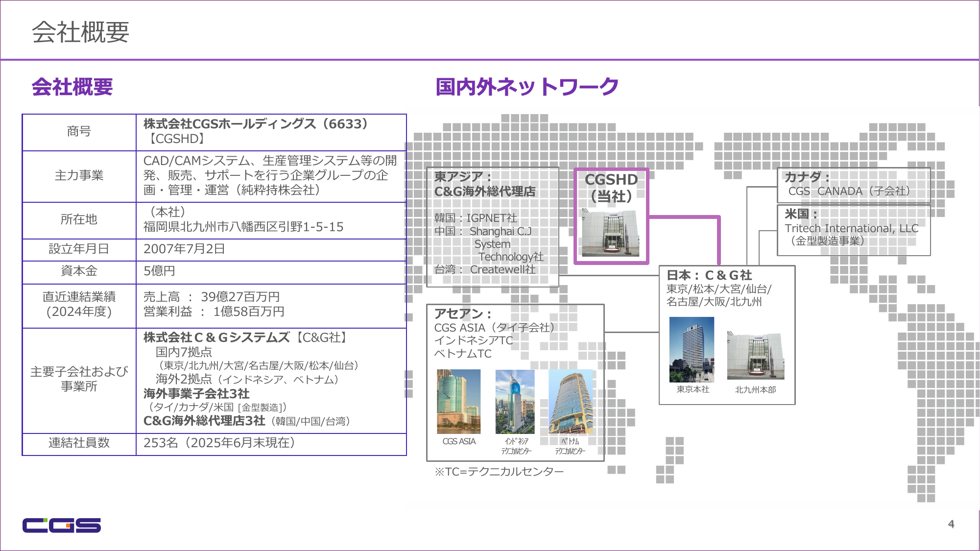Screen dimensions: 980x551
Task: Click the 5億円 capital value
Action: (159, 271)
